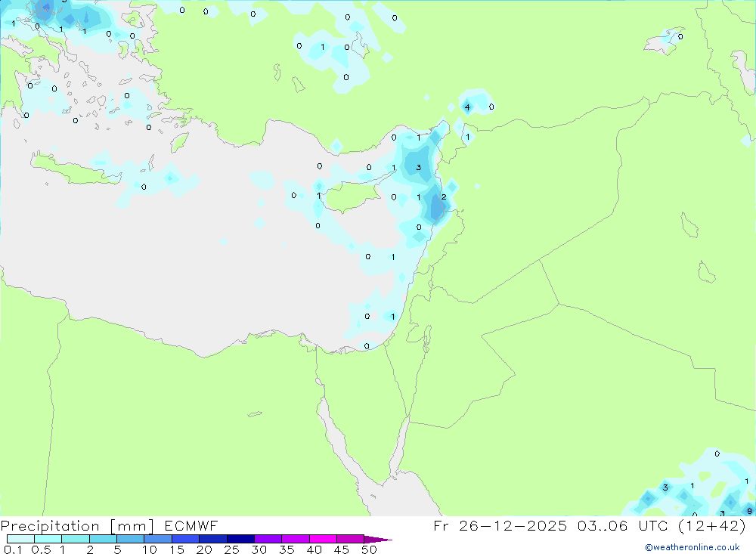Click the 5–10 mm legend color box
This screenshot has width=756, height=554.
pos(131,539)
